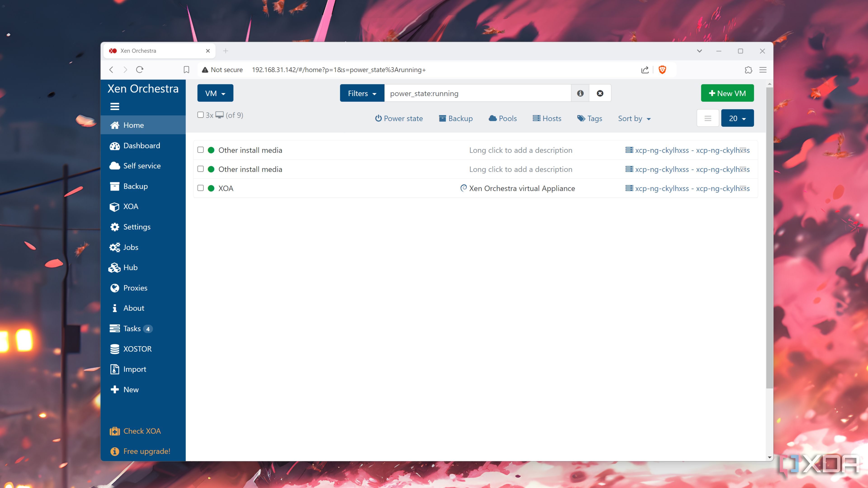Viewport: 868px width, 488px height.
Task: Clear the filter with the X icon
Action: coord(600,93)
